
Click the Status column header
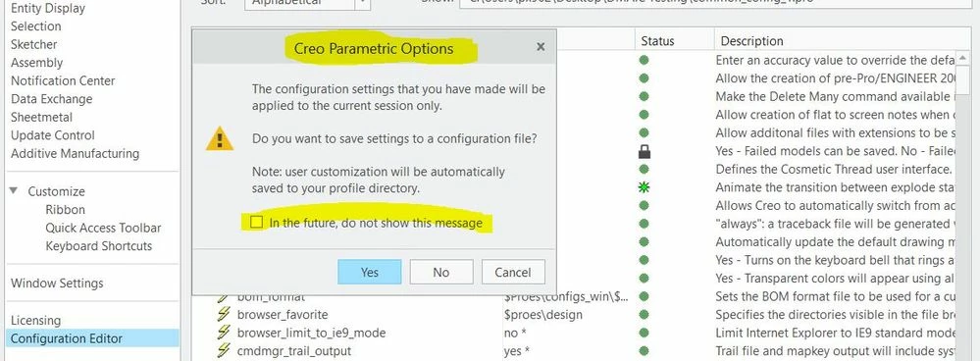pos(657,41)
